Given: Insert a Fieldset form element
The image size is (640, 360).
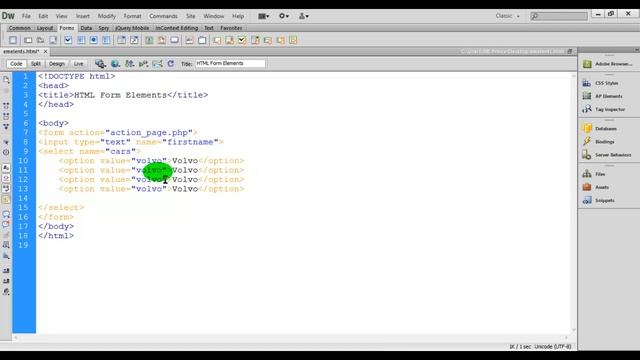Looking at the screenshot, I should [x=202, y=40].
